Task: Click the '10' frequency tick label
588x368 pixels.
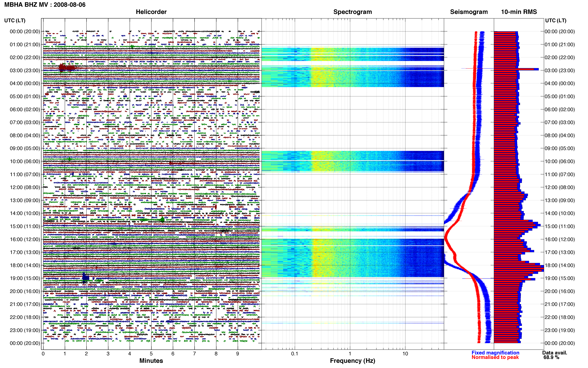Action: [x=405, y=354]
